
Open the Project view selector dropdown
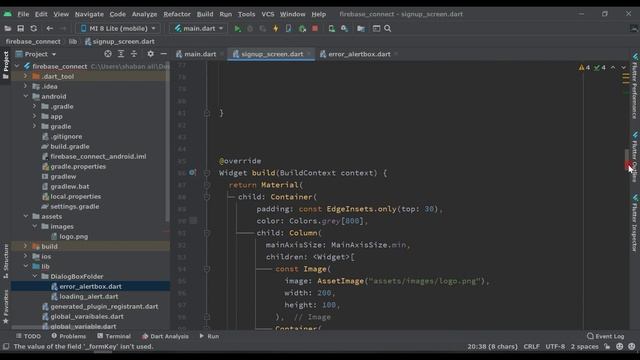point(36,54)
